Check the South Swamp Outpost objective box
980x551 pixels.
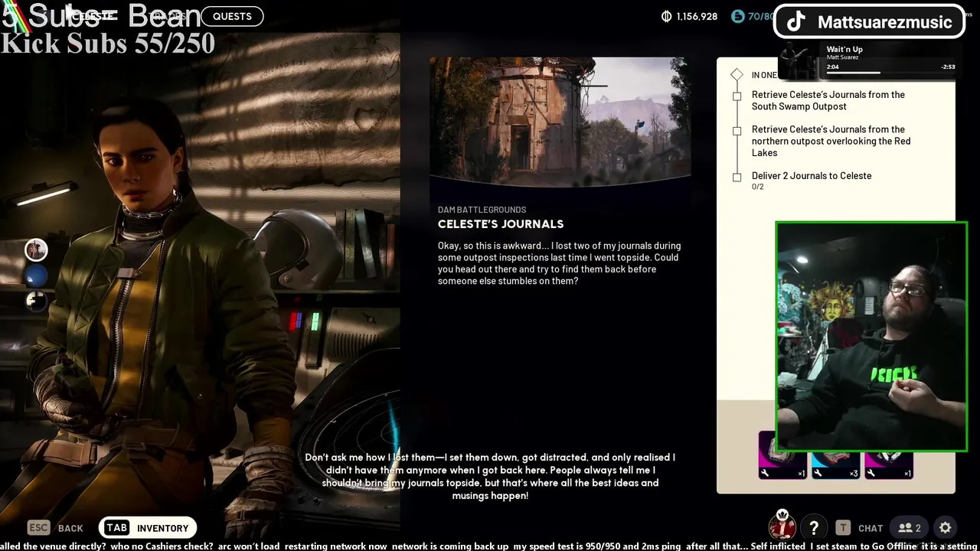pos(737,96)
